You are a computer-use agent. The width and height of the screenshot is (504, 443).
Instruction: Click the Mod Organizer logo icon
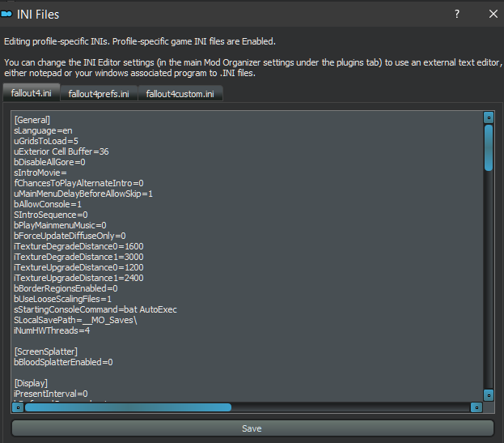(x=6, y=14)
